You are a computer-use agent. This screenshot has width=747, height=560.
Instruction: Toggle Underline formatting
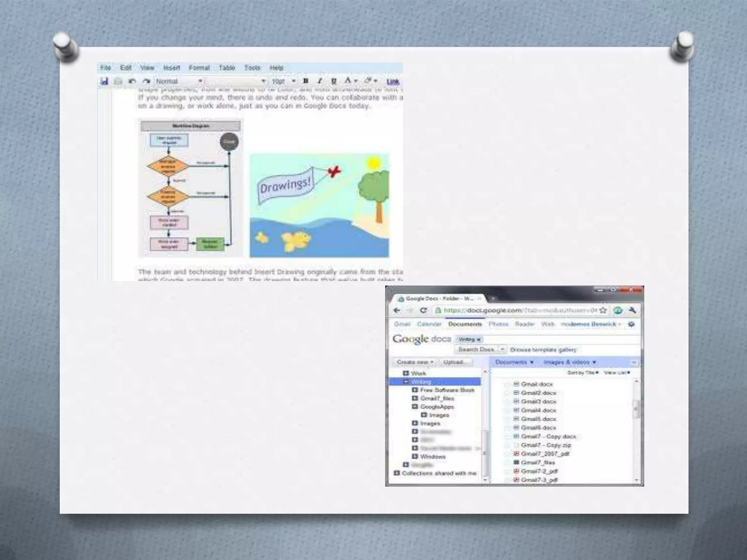[x=333, y=81]
